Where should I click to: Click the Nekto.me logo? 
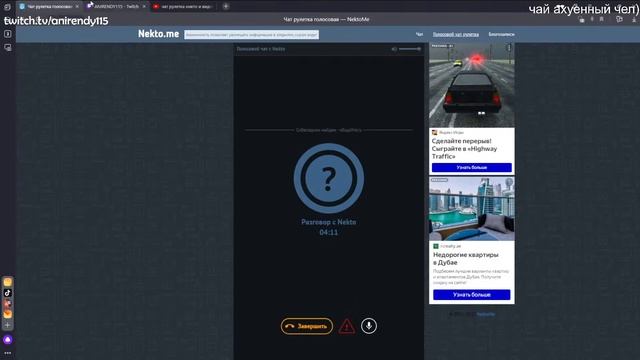pyautogui.click(x=158, y=34)
